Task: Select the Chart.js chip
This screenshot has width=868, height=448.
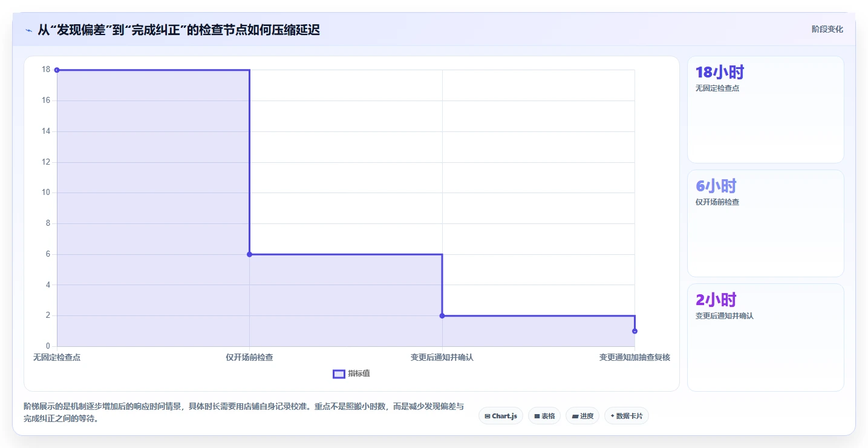Action: tap(501, 416)
